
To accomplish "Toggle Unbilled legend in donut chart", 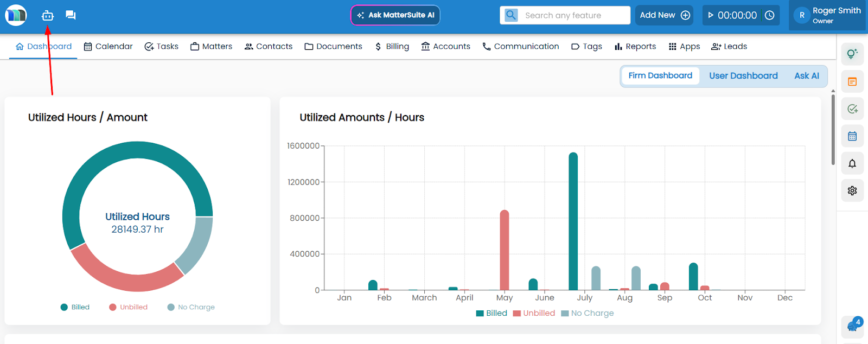I will click(x=128, y=307).
